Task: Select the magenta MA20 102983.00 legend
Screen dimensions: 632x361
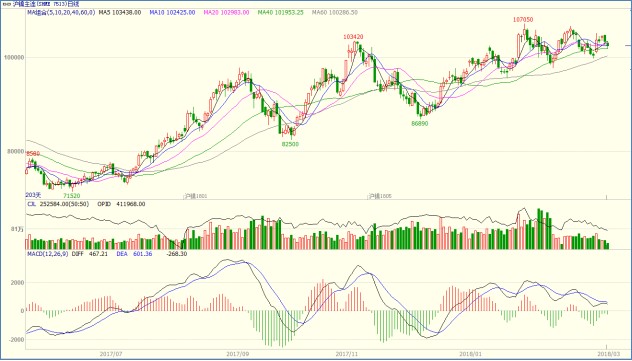Action: (226, 13)
